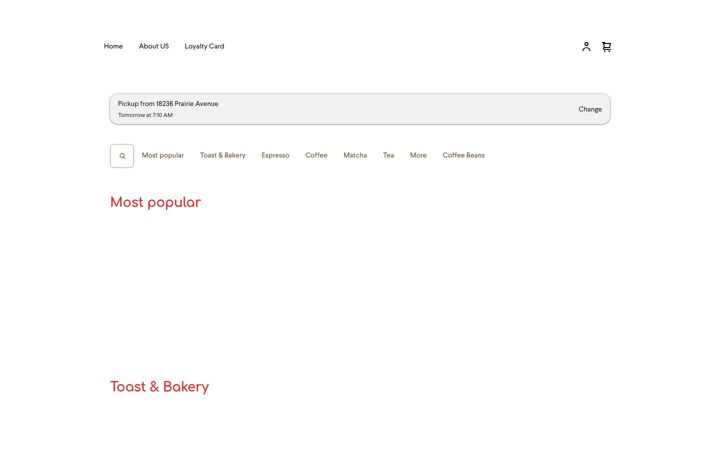Viewport: 720px width, 450px height.
Task: Click the 'Most popular' section heading
Action: [155, 202]
